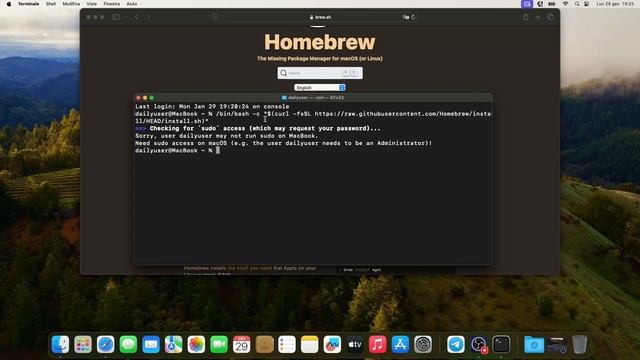Viewport: 640px width, 360px height.
Task: Click the Terminal command prompt line
Action: click(178, 151)
